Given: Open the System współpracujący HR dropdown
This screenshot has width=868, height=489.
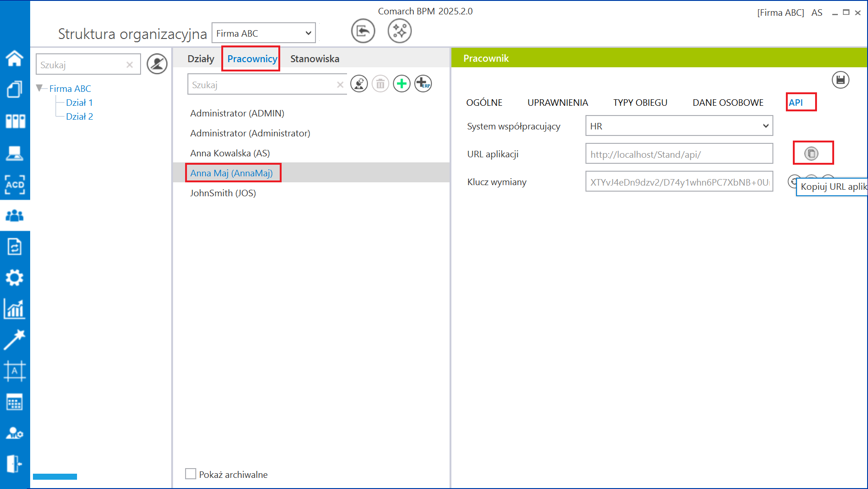Looking at the screenshot, I should tap(679, 126).
